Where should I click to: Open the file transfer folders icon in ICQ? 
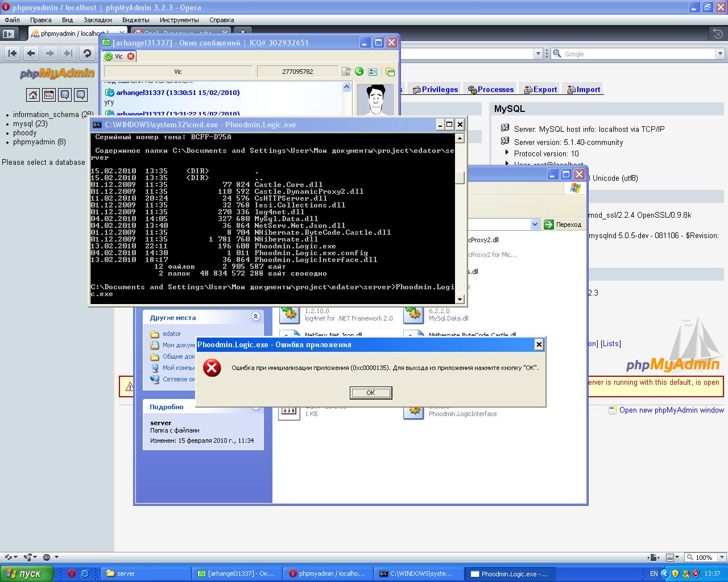[390, 72]
